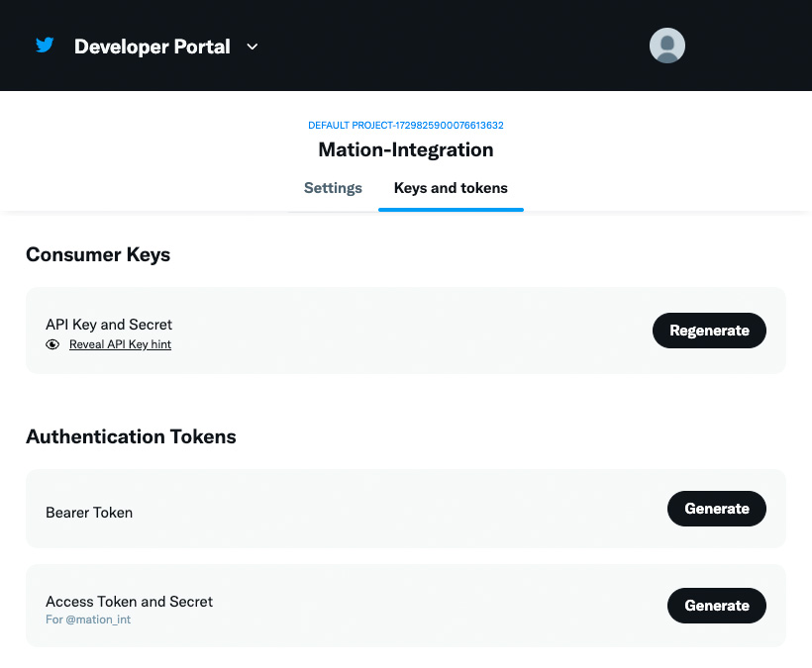
Task: Open the user profile avatar
Action: (667, 46)
